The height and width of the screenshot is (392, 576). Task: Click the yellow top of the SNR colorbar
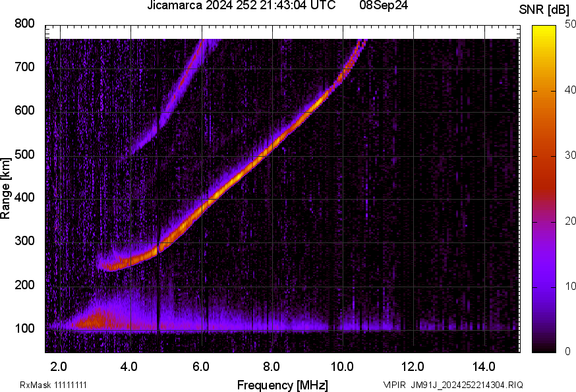[x=544, y=30]
